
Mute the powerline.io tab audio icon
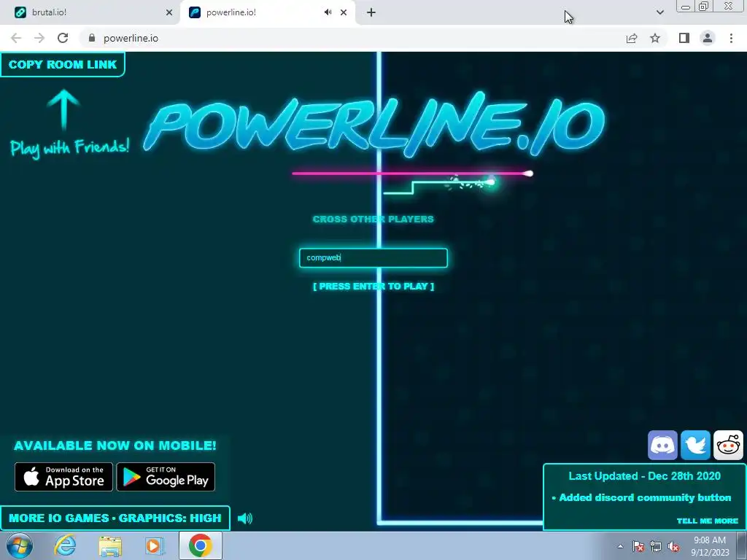(328, 12)
